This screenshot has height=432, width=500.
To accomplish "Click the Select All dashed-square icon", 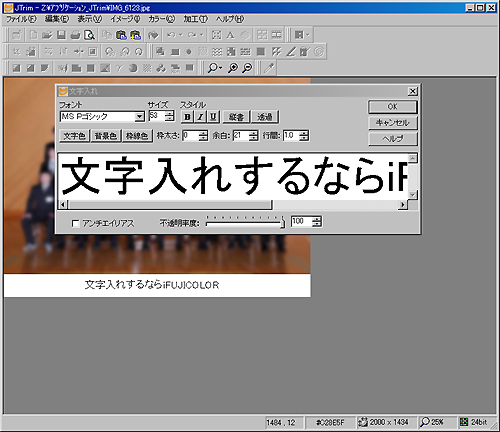I will [217, 35].
